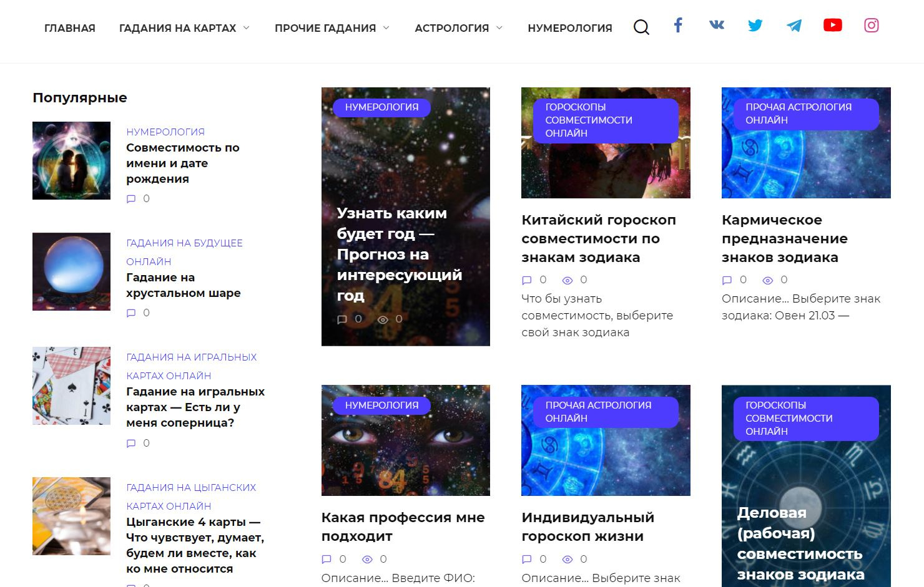Image resolution: width=924 pixels, height=587 pixels.
Task: Expand the Прочие гадания dropdown arrow
Action: [386, 28]
